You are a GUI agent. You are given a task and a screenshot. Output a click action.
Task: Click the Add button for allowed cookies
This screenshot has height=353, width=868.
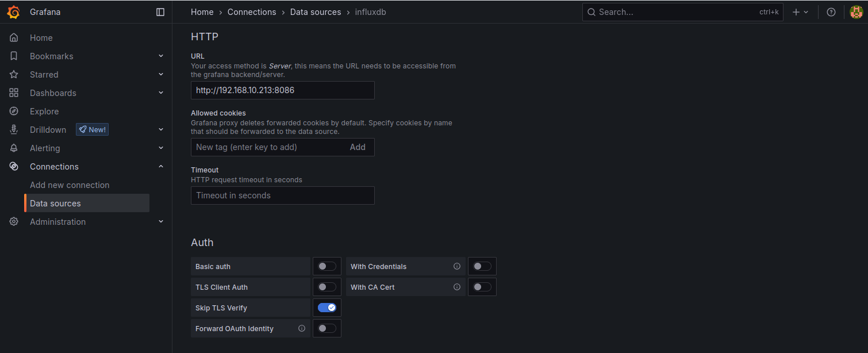(x=358, y=147)
